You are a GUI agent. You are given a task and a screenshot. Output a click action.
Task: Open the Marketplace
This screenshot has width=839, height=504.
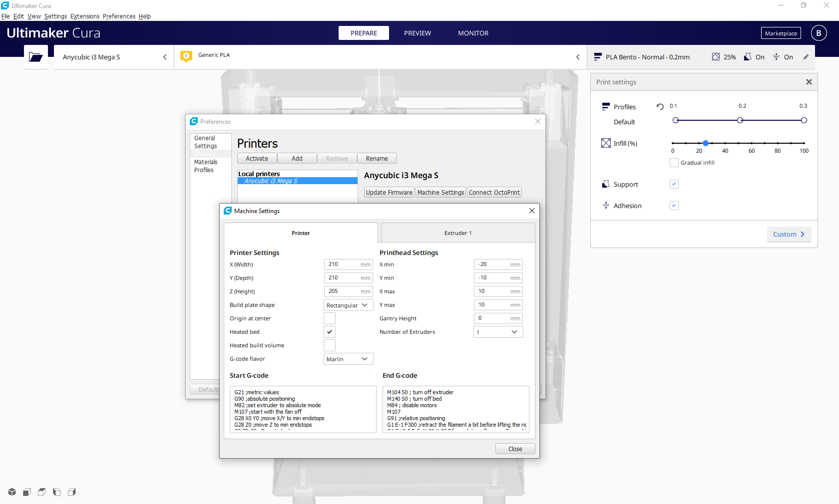[x=781, y=33]
